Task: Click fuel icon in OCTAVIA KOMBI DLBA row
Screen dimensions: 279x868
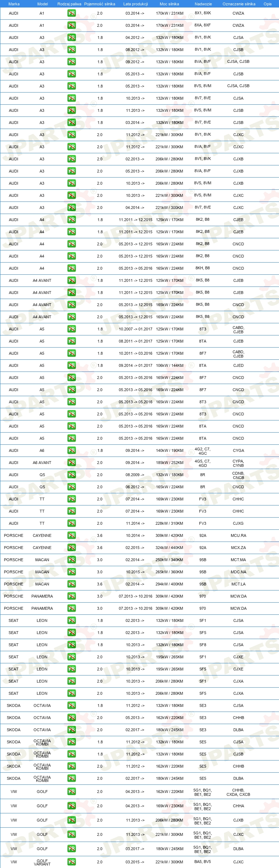Action: click(71, 778)
